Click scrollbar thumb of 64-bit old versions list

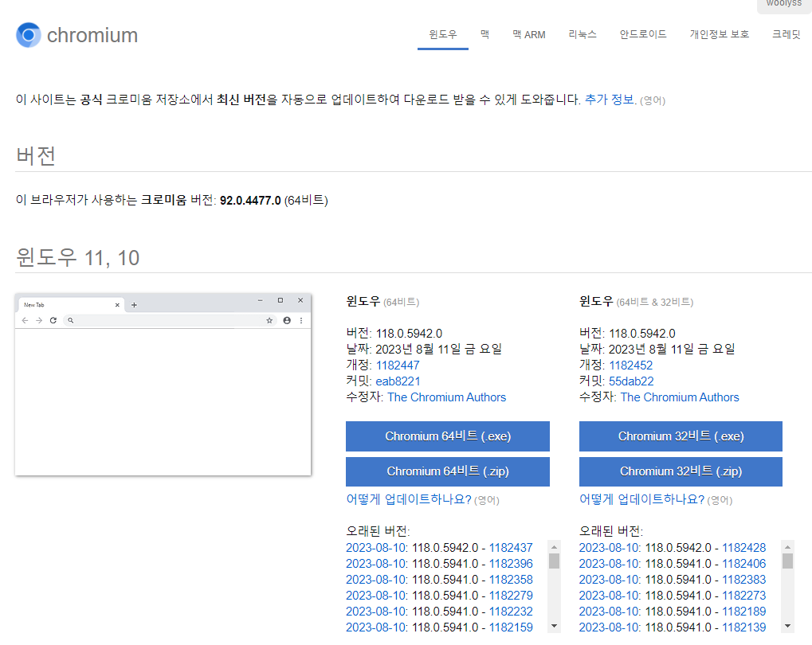554,561
